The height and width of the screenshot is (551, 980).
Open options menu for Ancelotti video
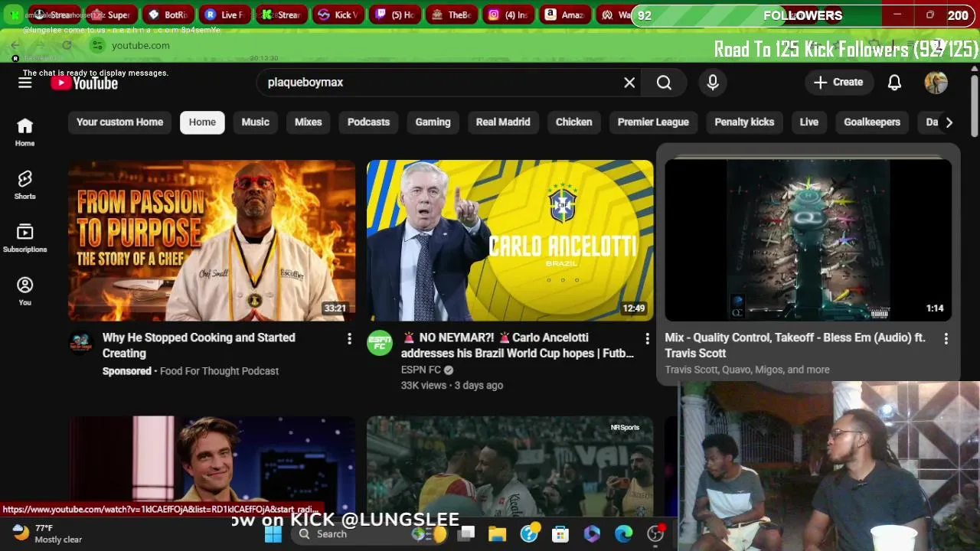tap(647, 338)
